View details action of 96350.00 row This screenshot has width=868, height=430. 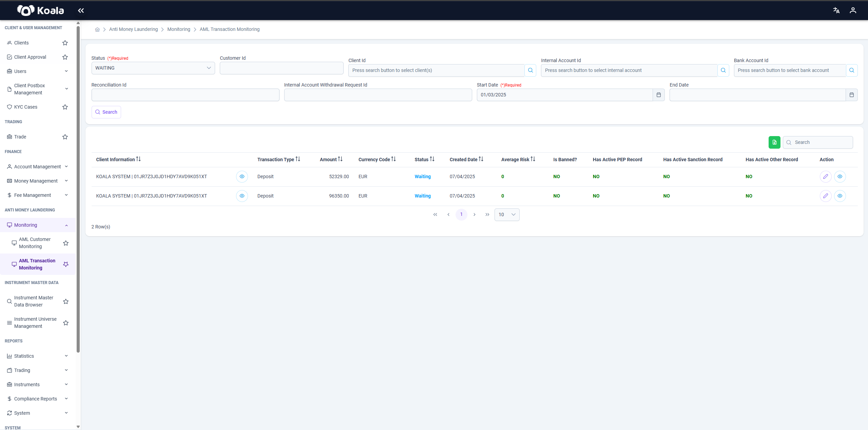click(x=840, y=196)
